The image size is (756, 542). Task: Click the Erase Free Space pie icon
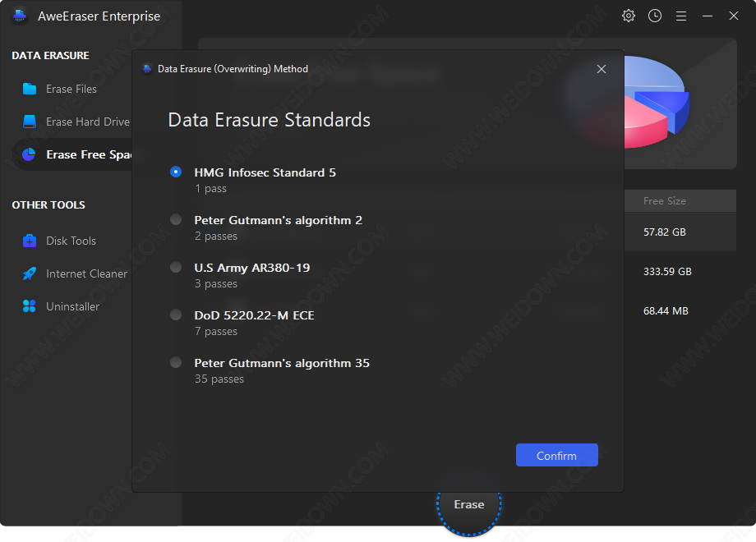29,154
